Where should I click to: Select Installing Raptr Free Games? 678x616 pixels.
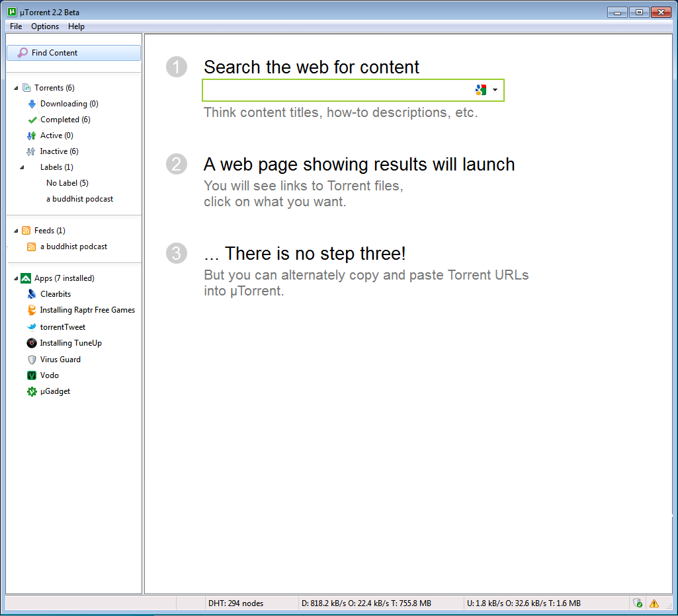[x=87, y=310]
